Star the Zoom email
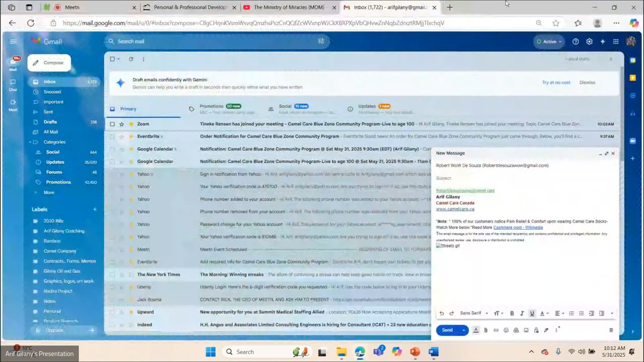The width and height of the screenshot is (644, 362). click(x=121, y=124)
